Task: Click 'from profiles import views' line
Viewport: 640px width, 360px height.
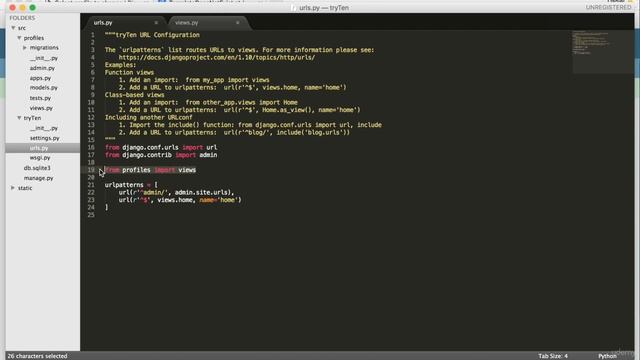Action: (x=150, y=170)
